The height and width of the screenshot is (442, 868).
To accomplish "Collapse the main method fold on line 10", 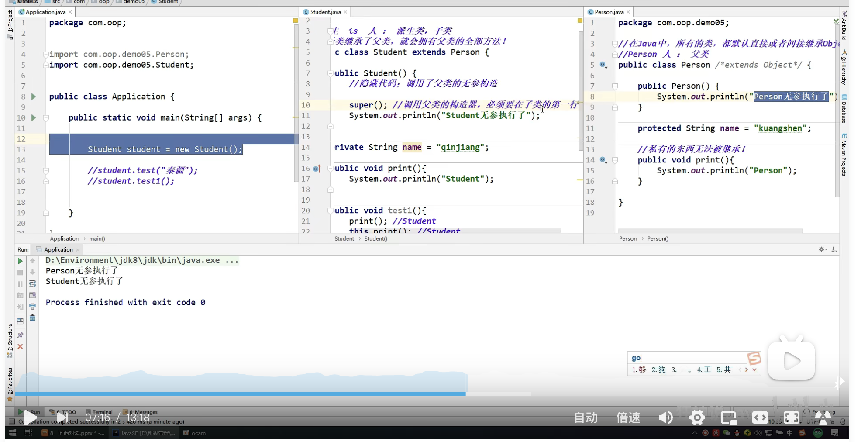I will 46,118.
